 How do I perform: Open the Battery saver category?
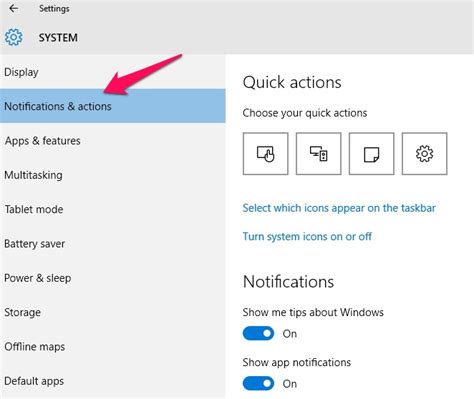(x=113, y=244)
